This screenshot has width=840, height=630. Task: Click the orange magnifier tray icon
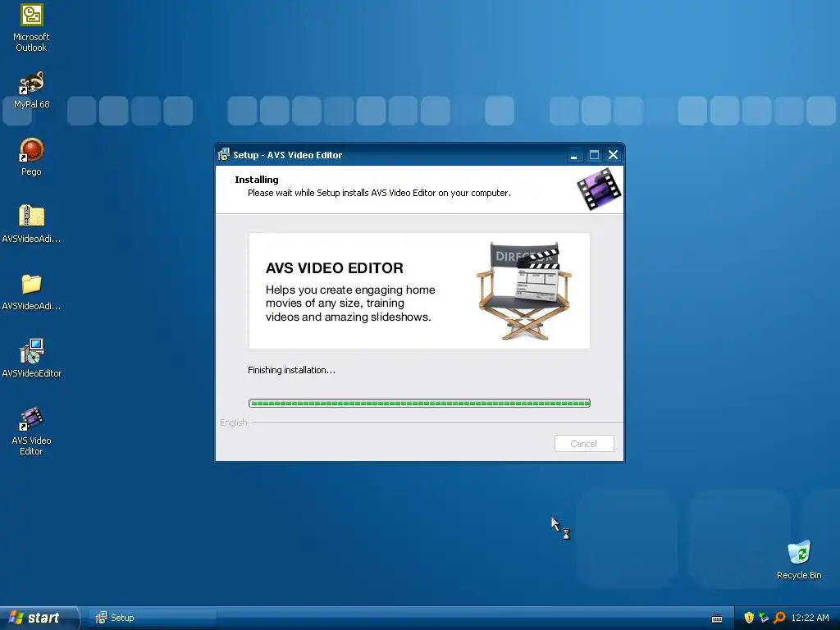(x=779, y=618)
